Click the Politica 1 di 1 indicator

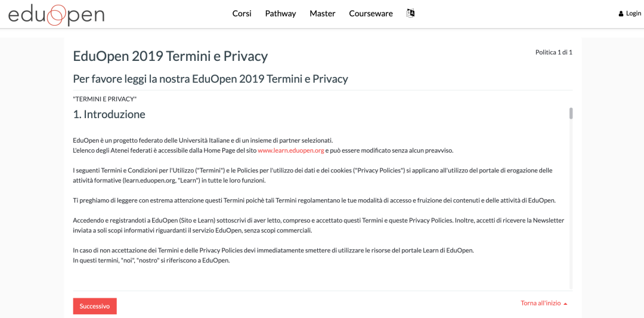point(553,52)
